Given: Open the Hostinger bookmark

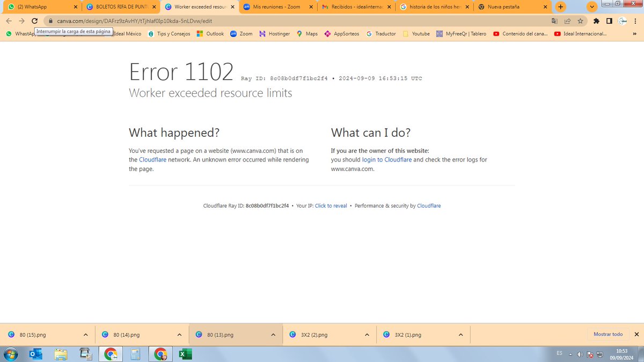Looking at the screenshot, I should [x=274, y=34].
